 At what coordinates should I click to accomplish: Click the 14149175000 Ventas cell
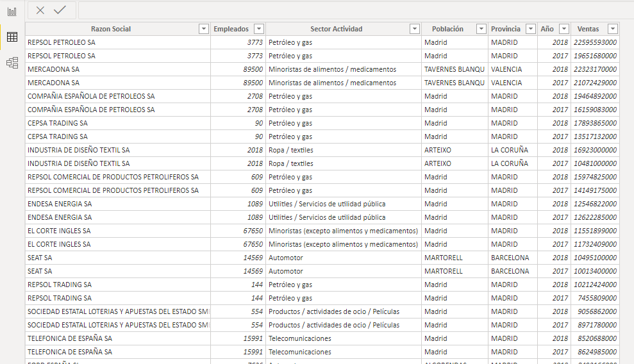(595, 190)
